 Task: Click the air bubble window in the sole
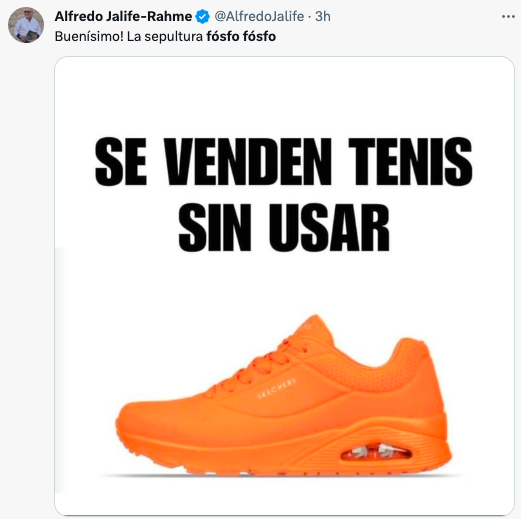(x=376, y=452)
